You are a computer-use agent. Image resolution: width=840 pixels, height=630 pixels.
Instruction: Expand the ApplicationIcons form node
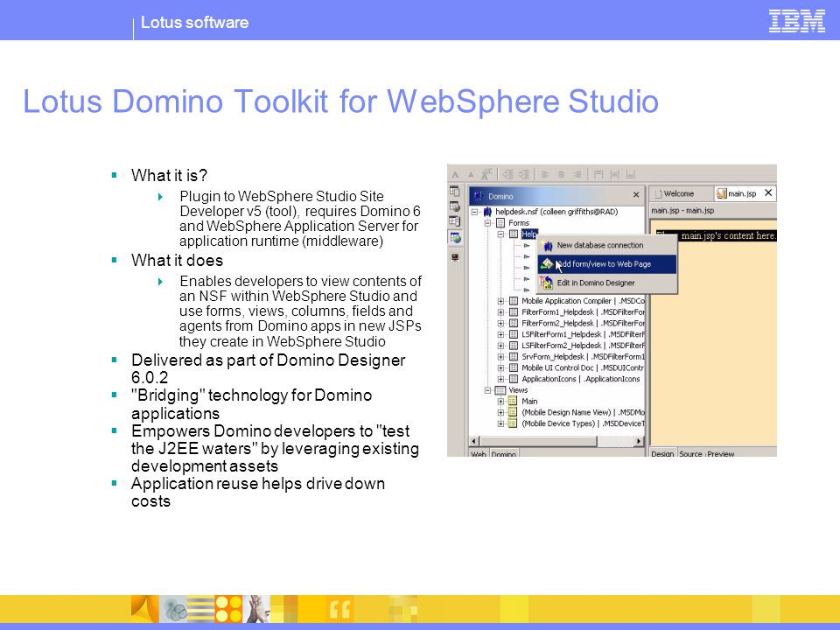tap(500, 379)
